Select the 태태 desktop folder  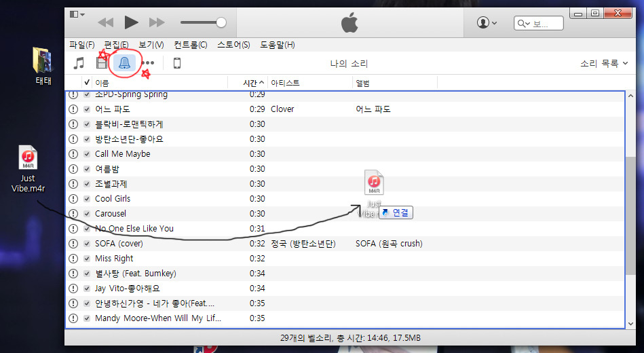click(x=43, y=66)
